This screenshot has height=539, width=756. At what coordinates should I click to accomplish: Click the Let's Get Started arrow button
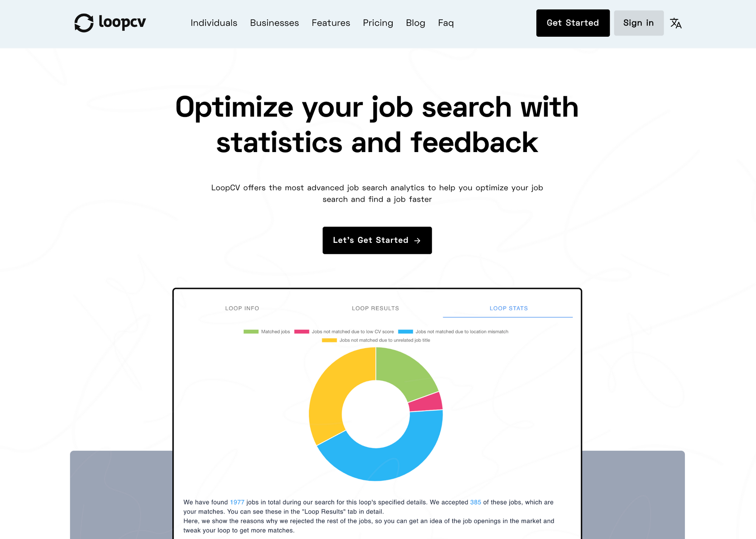[377, 240]
